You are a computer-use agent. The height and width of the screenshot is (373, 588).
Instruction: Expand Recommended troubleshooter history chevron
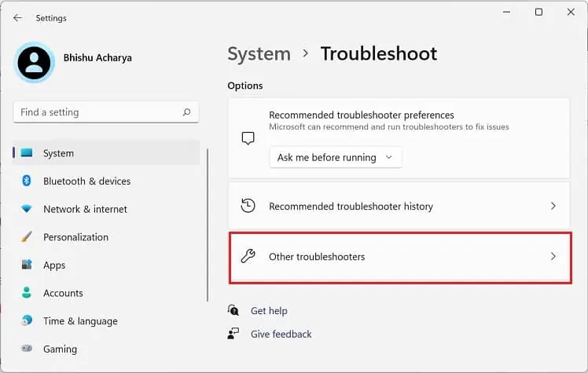[553, 207]
